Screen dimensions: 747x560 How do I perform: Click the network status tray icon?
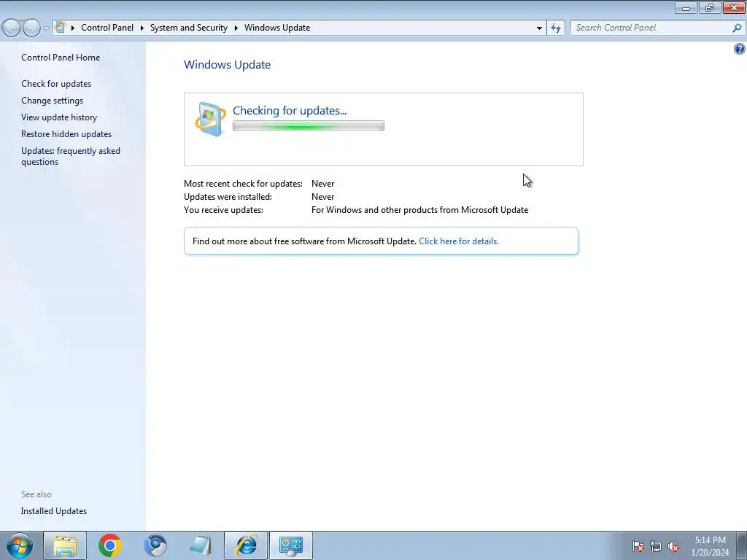tap(656, 546)
